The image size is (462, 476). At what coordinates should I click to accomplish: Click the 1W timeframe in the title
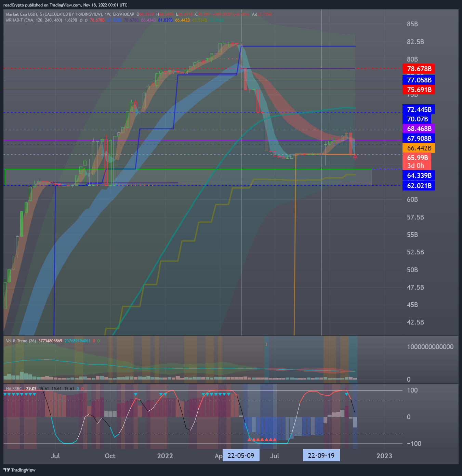(108, 14)
